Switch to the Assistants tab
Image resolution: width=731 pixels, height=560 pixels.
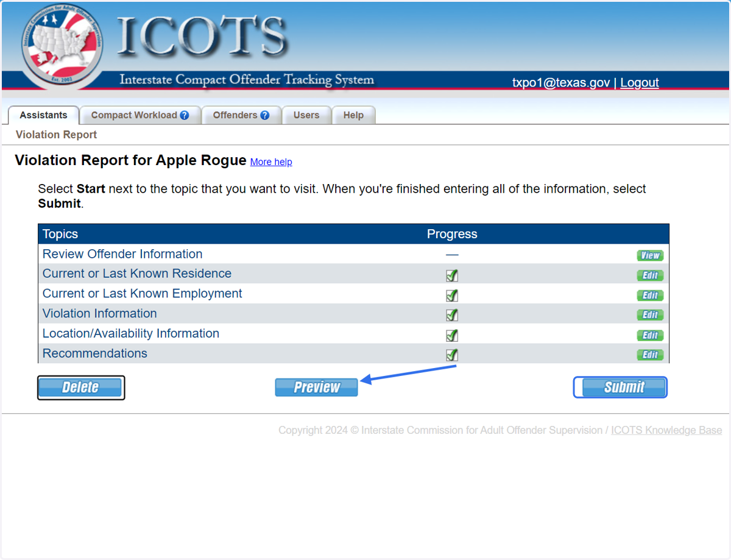coord(43,115)
